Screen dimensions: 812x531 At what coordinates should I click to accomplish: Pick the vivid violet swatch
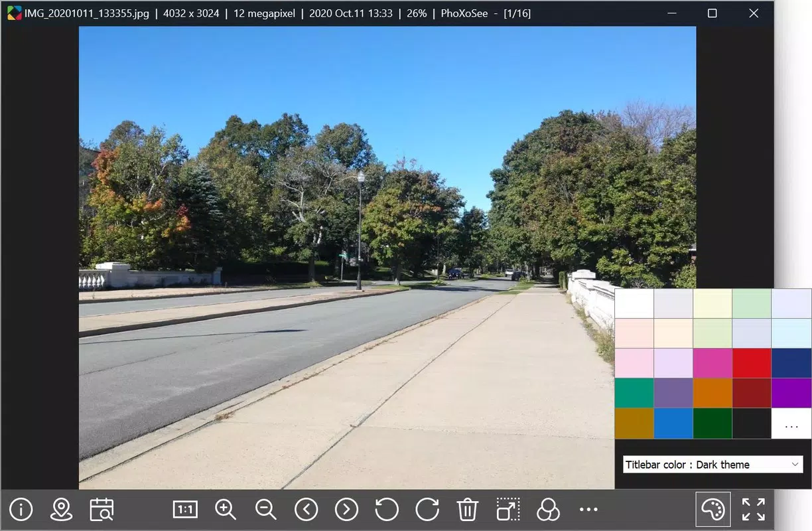[x=791, y=393]
